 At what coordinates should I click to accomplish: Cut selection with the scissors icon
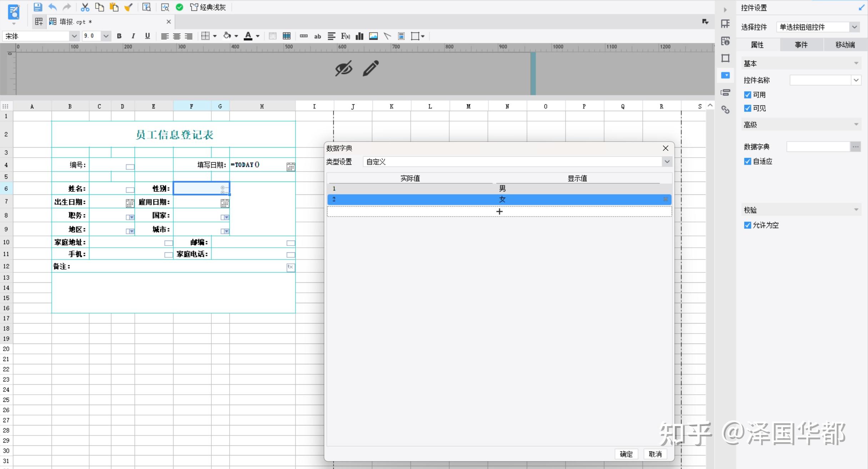(85, 7)
